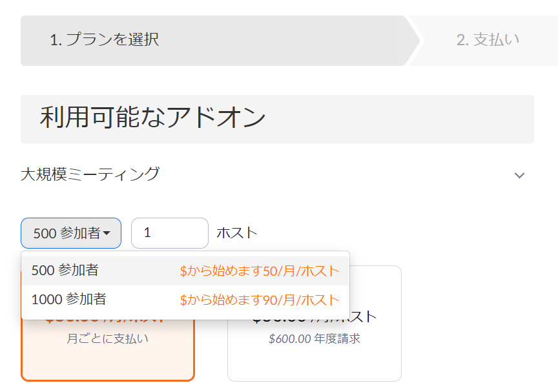
Task: Choose the 1000 参加者 option in list
Action: pyautogui.click(x=69, y=300)
